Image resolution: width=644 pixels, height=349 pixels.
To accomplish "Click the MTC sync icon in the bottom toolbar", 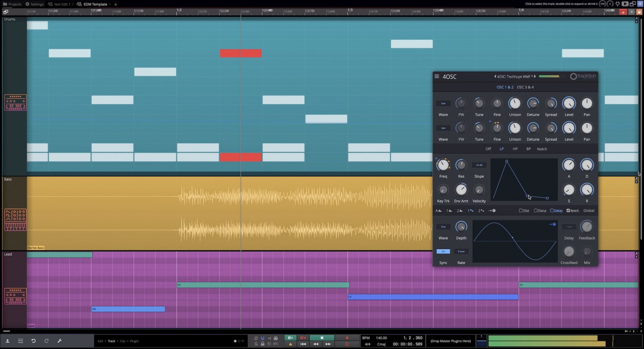I will point(276,344).
